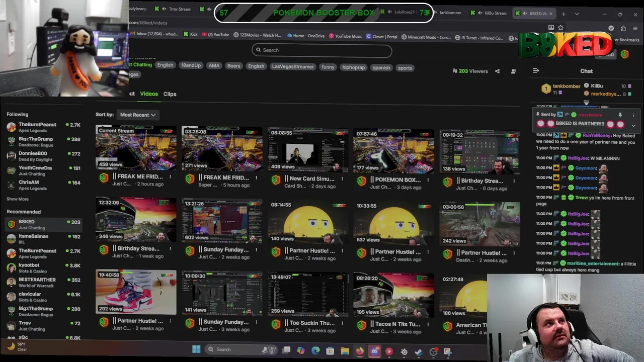
Task: Click the follow user icon beside share
Action: click(513, 71)
